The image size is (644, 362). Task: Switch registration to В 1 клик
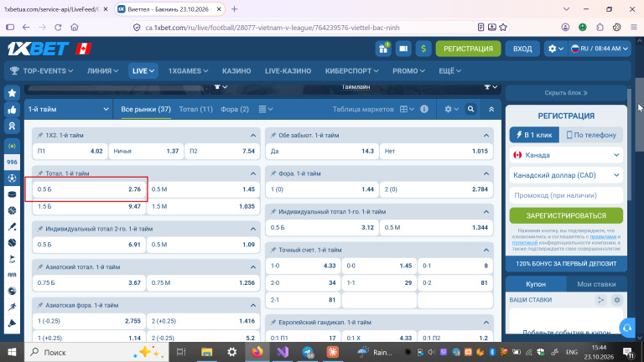[534, 135]
